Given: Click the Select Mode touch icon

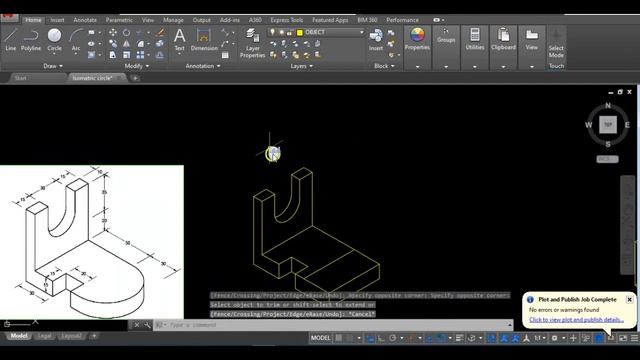Looking at the screenshot, I should coord(556,43).
